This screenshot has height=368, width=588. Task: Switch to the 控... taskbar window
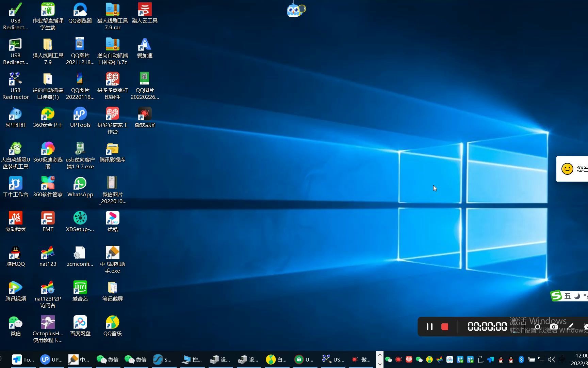[x=192, y=359]
